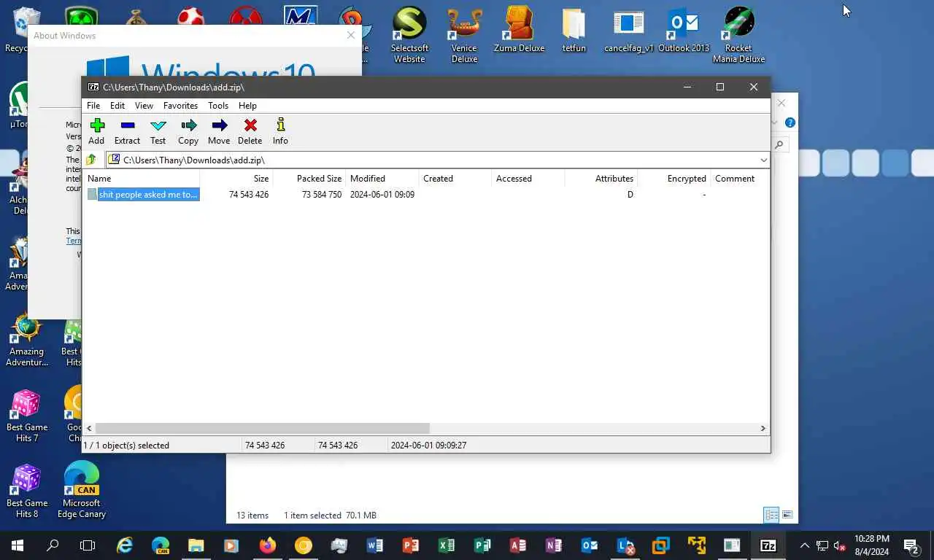Sort by the Modified column header
This screenshot has width=934, height=560.
(x=382, y=179)
